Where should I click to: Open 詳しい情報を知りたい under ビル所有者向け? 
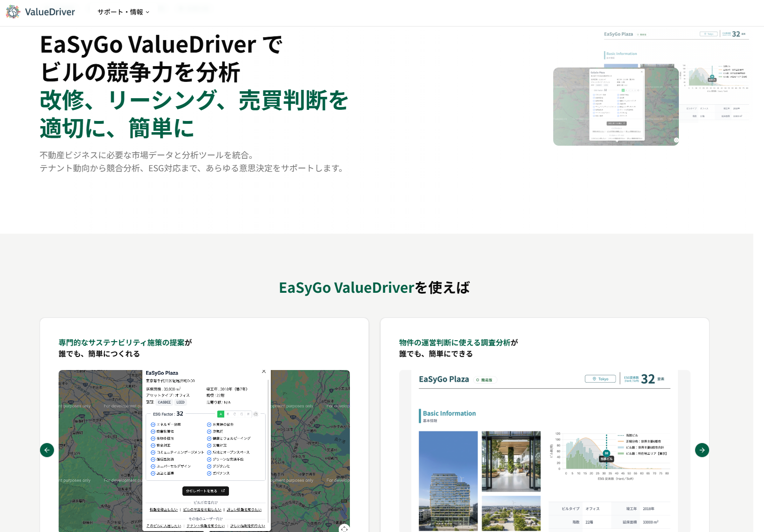244,510
